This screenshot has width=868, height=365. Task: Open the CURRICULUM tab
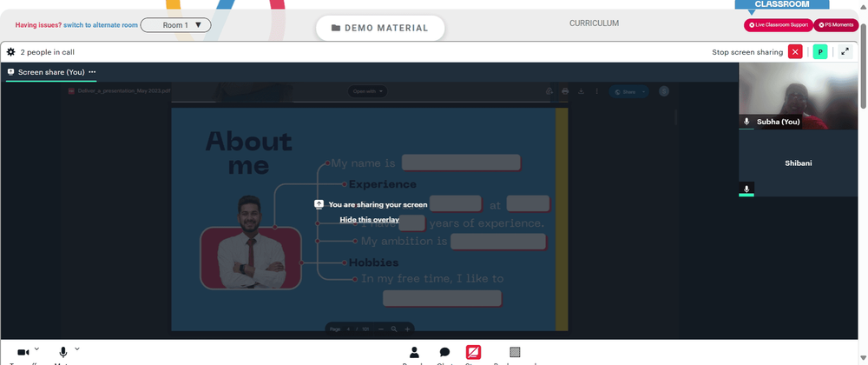click(x=594, y=23)
